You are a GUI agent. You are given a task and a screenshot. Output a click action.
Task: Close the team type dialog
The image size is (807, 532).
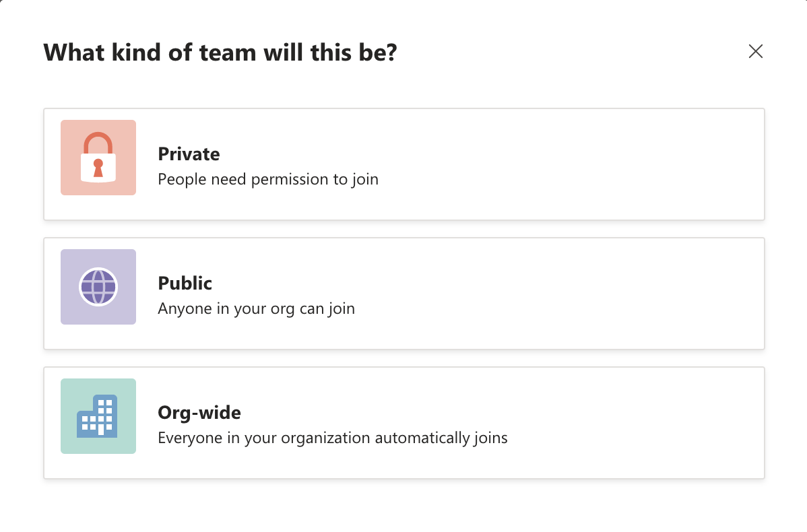coord(756,51)
